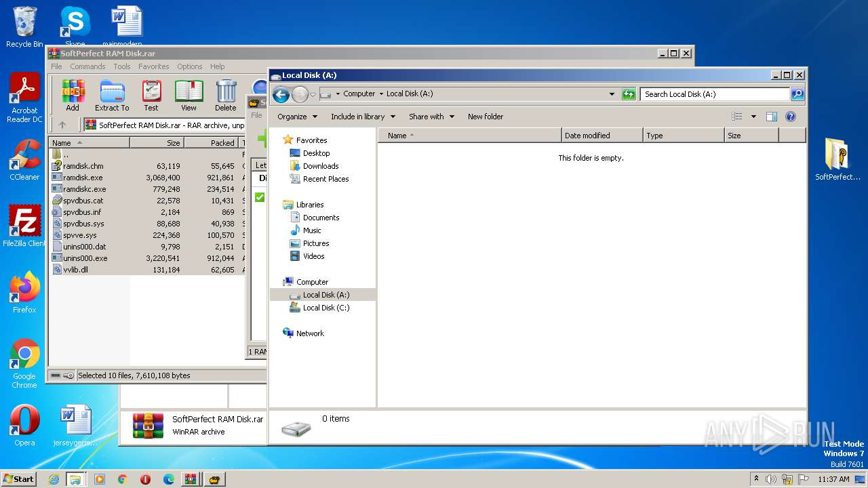Open Explorer help question mark icon
Viewport: 868px width, 488px height.
click(790, 117)
